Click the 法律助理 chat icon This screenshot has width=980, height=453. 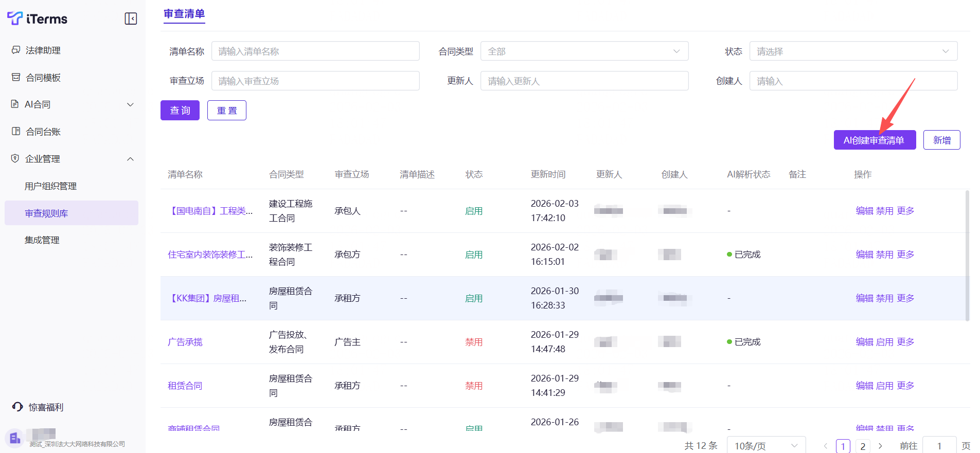[16, 50]
